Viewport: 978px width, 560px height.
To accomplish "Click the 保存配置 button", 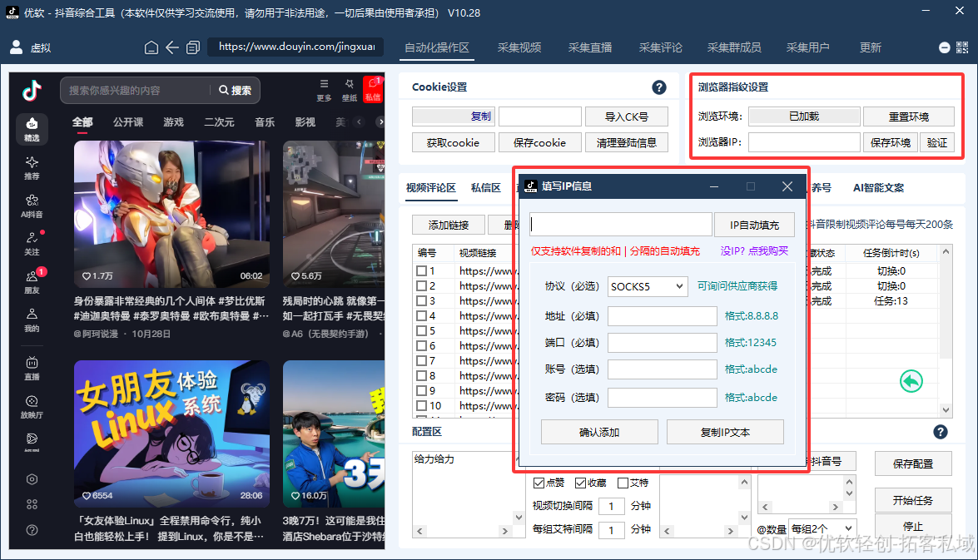I will pyautogui.click(x=912, y=464).
